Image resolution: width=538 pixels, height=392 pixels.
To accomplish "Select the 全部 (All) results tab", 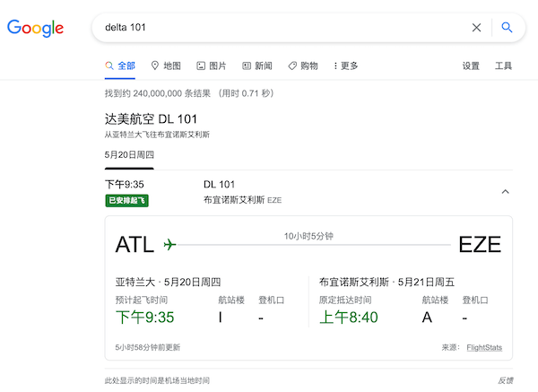I will tap(120, 65).
